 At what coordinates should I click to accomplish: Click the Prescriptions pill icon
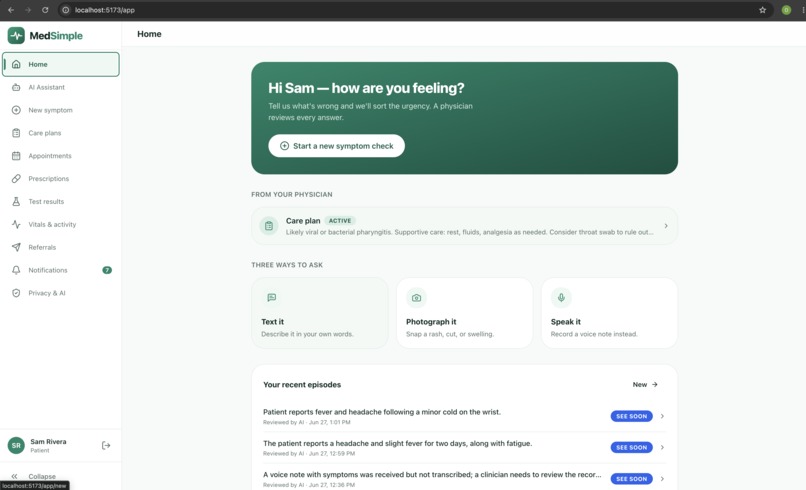(x=16, y=179)
